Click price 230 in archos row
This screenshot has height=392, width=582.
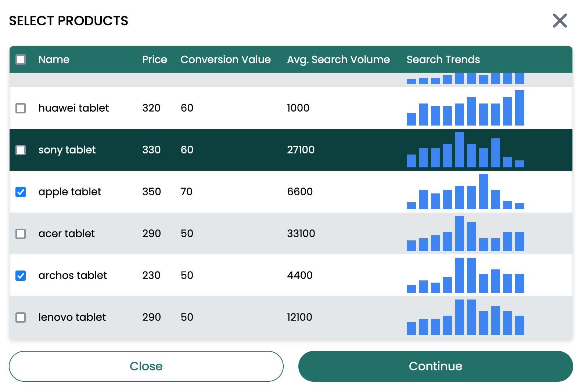tap(151, 275)
